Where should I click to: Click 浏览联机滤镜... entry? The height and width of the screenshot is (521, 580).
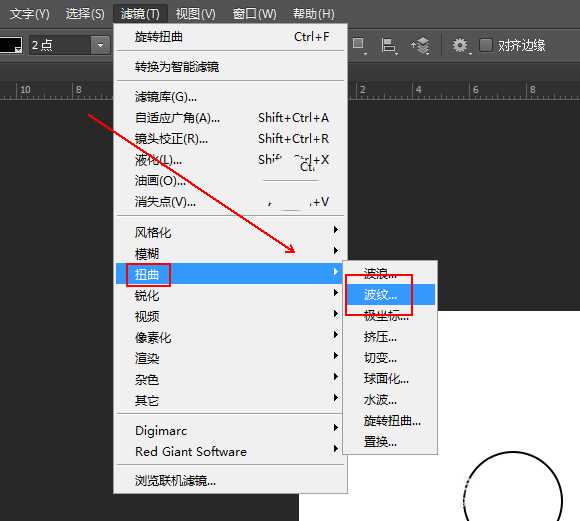point(231,481)
